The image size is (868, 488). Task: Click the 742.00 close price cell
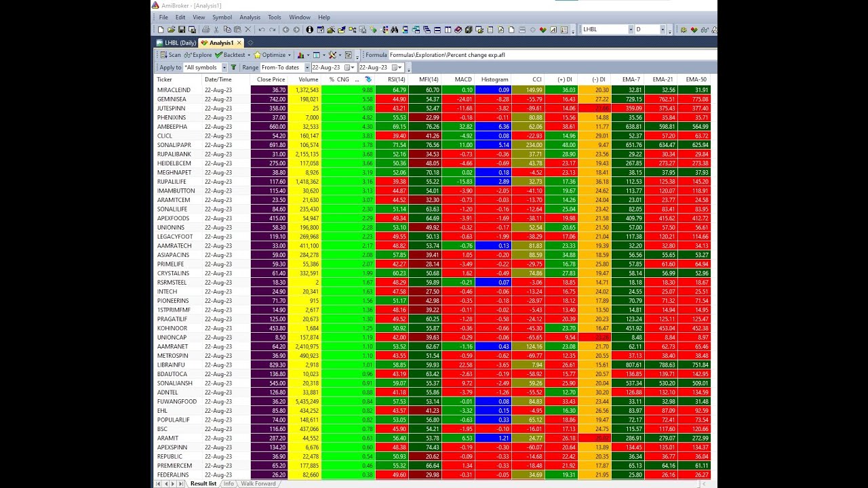(x=269, y=99)
